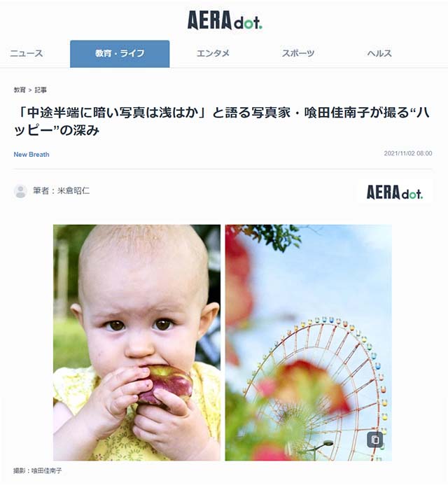Click the photo credit 撮影：喰田佳南子

click(x=38, y=470)
